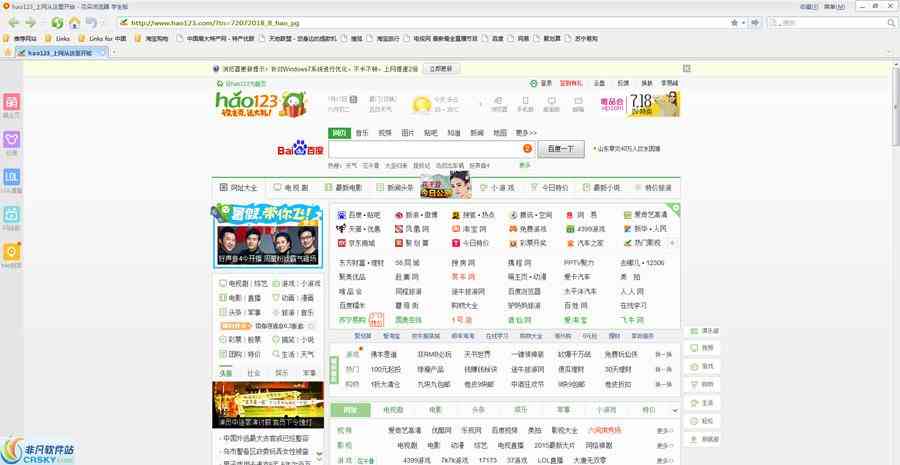This screenshot has height=465, width=900.
Task: Select the 社会 news tab
Action: point(254,373)
